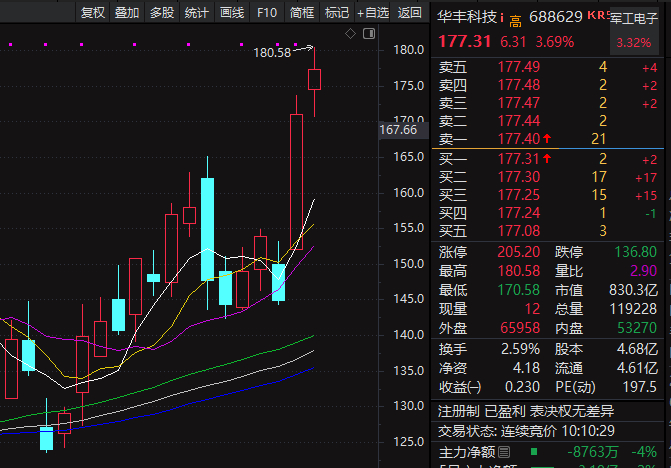
Task: Click 卖五 price 177.49
Action: tap(519, 67)
